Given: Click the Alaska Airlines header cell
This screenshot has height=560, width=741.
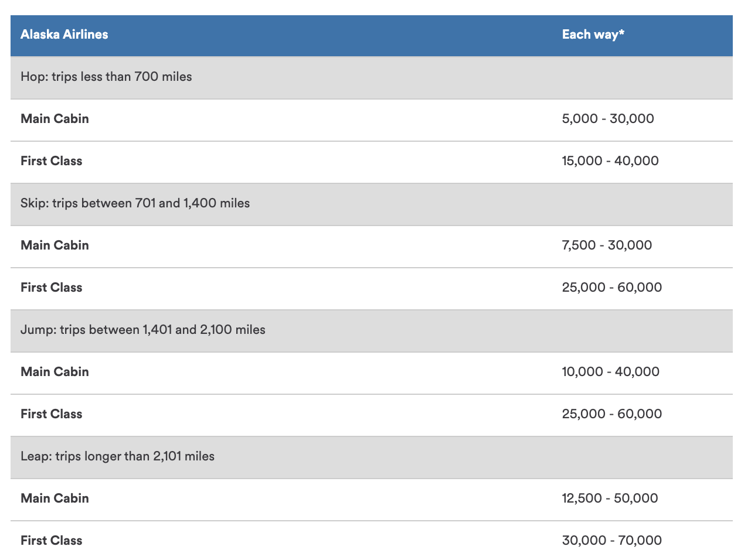Looking at the screenshot, I should click(x=64, y=35).
